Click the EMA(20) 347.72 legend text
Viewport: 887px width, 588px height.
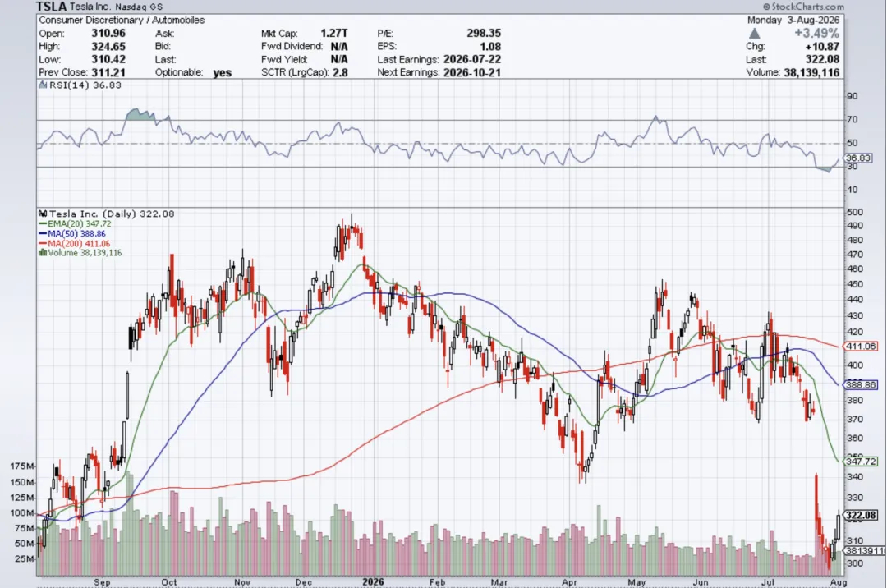[80, 224]
